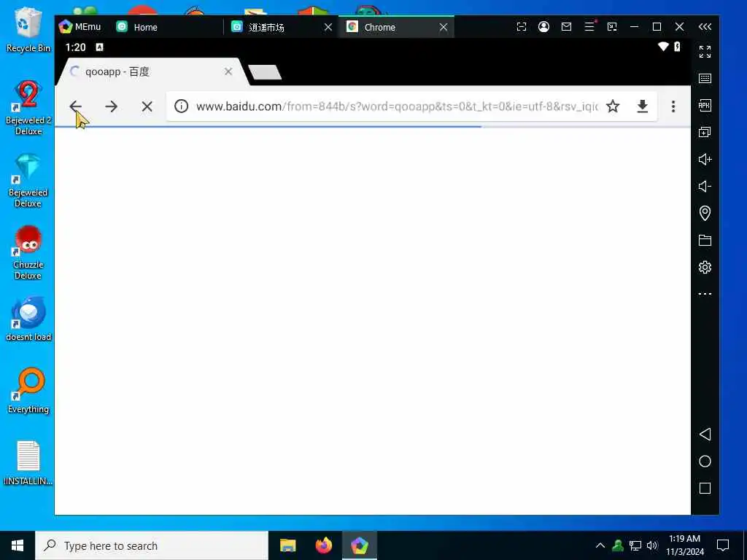Show more MEmu sidebar tools

705,294
